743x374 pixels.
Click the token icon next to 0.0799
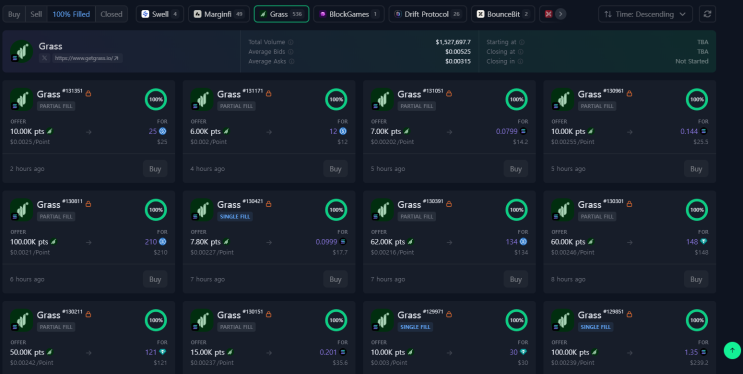point(524,131)
